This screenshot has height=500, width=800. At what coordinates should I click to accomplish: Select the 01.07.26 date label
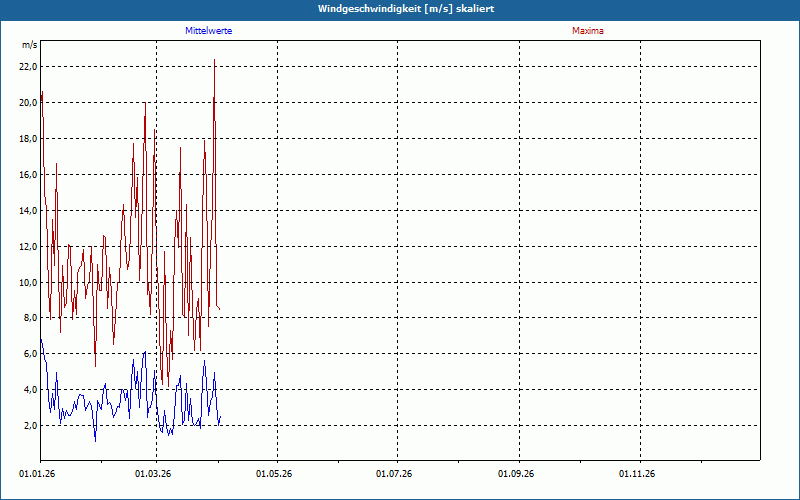point(395,473)
